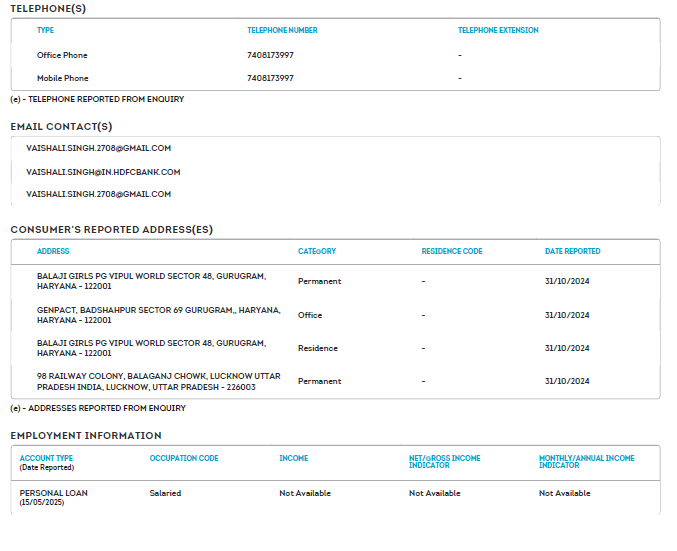Image resolution: width=677 pixels, height=551 pixels.
Task: Click the Address column header
Action: click(53, 252)
